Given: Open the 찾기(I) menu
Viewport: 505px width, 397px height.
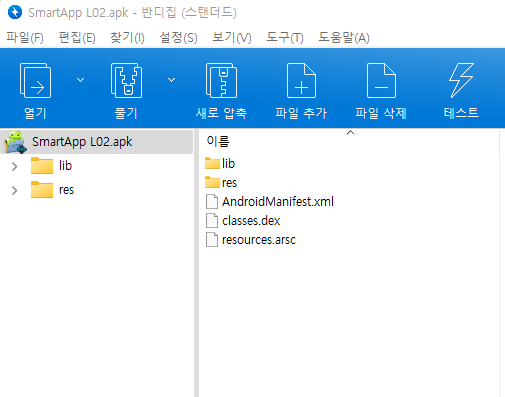Looking at the screenshot, I should (127, 37).
